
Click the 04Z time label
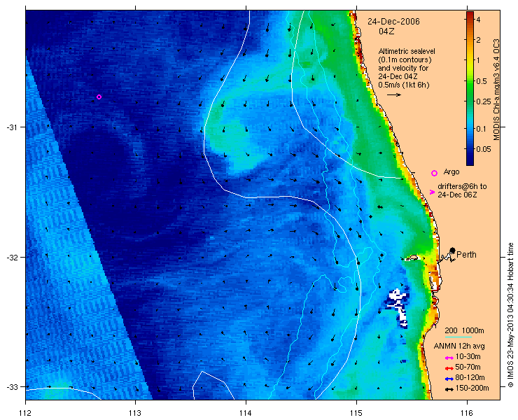coord(386,31)
